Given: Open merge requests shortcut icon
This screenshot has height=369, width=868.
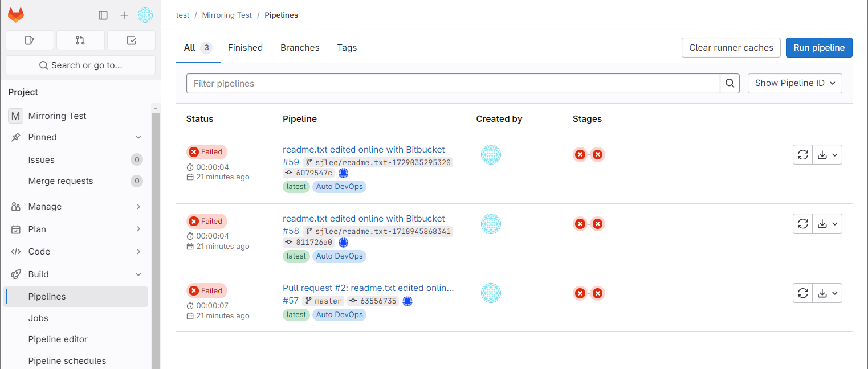Looking at the screenshot, I should pyautogui.click(x=80, y=40).
